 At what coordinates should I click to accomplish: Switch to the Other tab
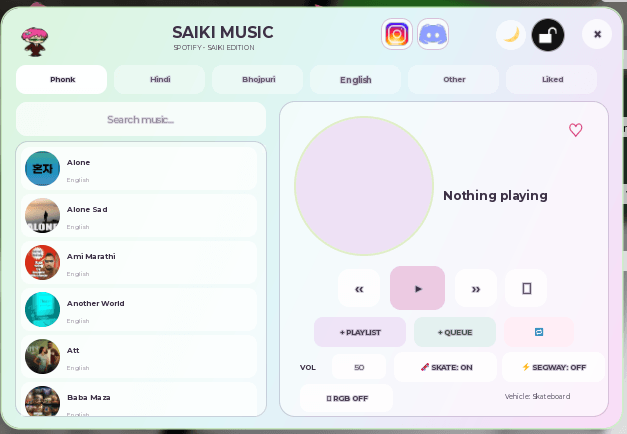click(x=453, y=80)
